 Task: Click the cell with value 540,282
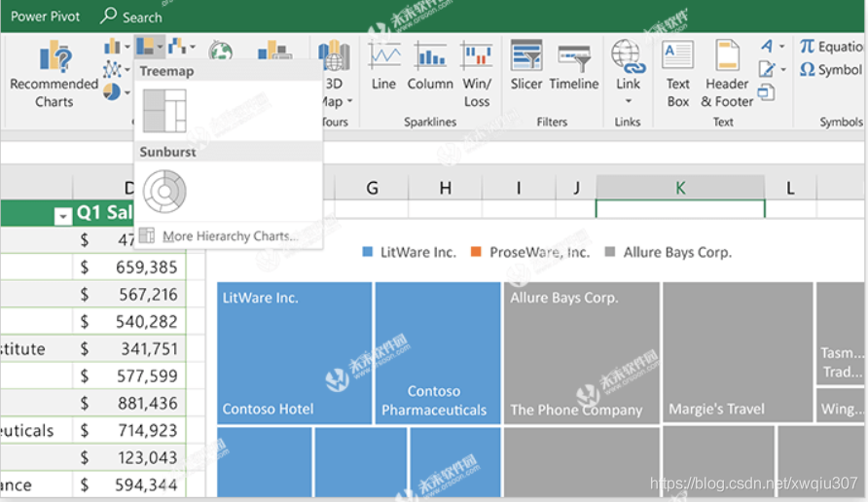[x=129, y=322]
